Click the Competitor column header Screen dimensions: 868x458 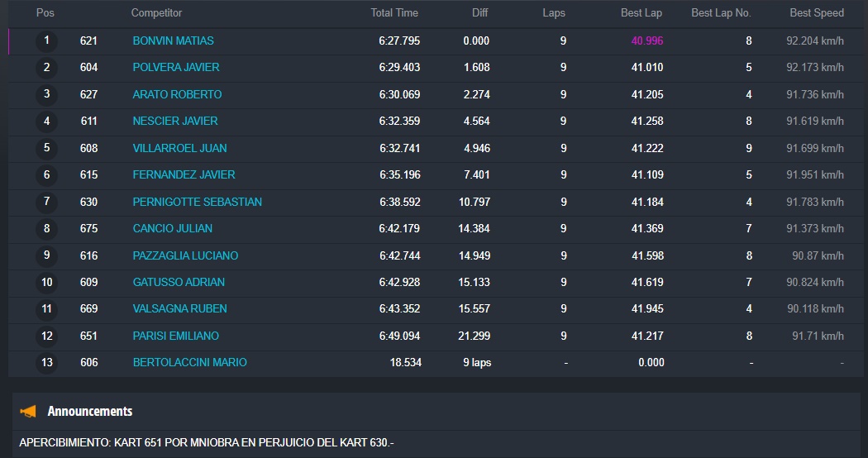click(x=156, y=13)
